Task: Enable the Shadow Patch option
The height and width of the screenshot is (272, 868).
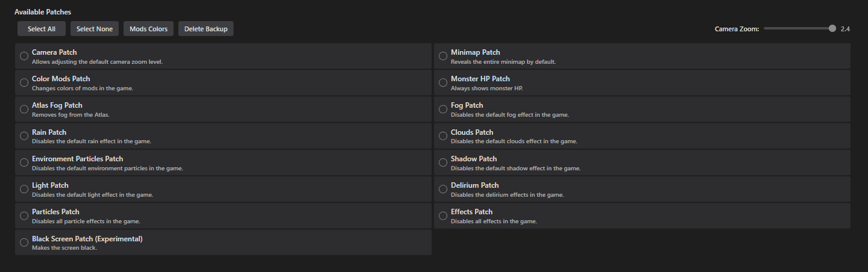Action: click(443, 163)
